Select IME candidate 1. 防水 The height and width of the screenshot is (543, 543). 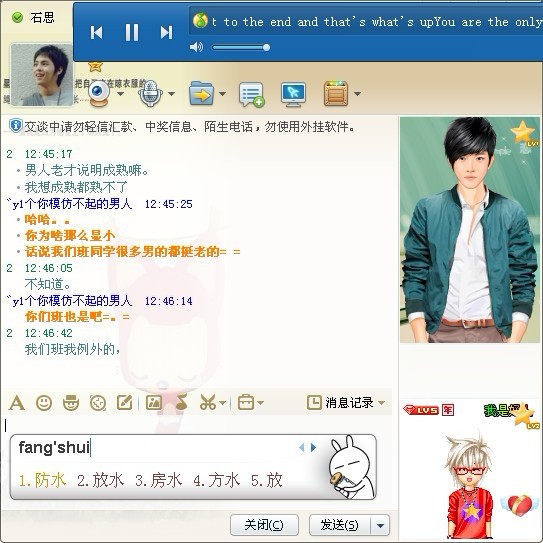click(x=42, y=481)
